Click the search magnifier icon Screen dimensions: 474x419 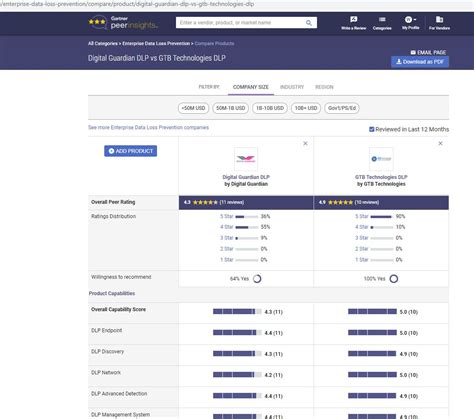point(309,23)
